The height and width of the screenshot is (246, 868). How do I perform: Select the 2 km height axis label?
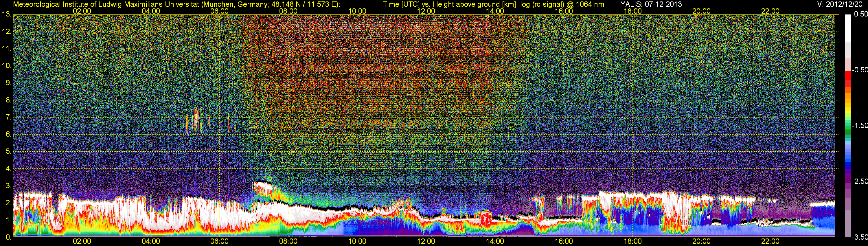coord(8,203)
